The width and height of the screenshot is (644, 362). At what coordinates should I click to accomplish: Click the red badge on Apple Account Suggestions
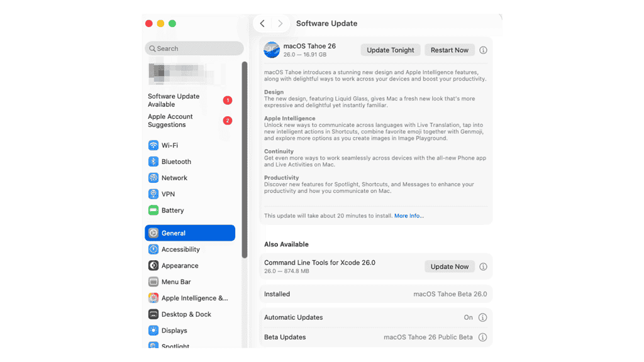(x=228, y=121)
